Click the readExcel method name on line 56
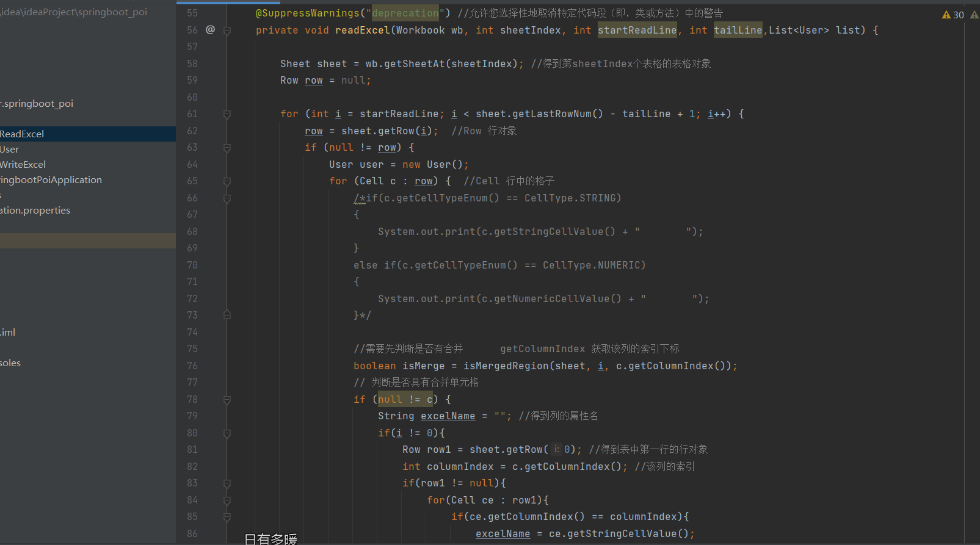This screenshot has height=545, width=980. pos(362,30)
